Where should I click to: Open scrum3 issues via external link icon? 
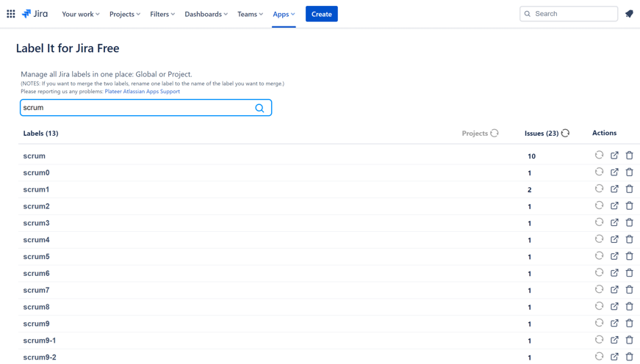[x=614, y=222]
